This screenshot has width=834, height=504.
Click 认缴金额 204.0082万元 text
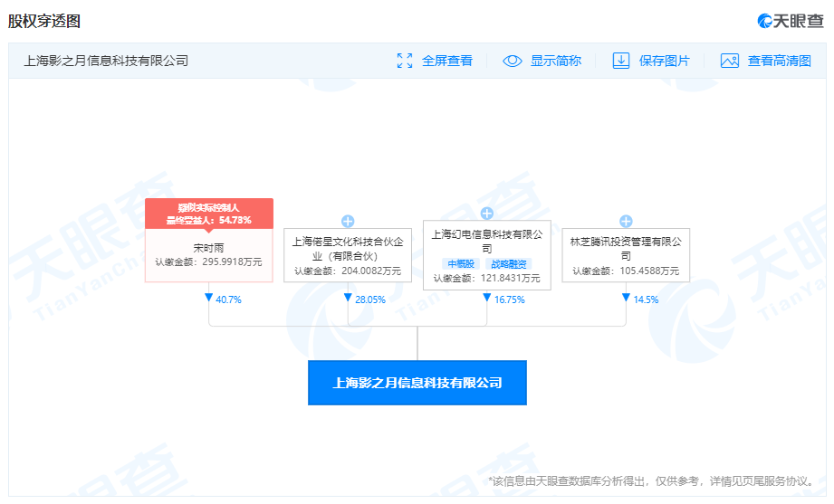tap(348, 271)
